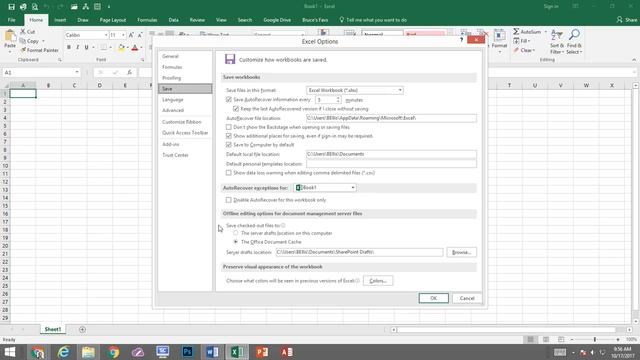Open the font size dropdown

(x=123, y=36)
